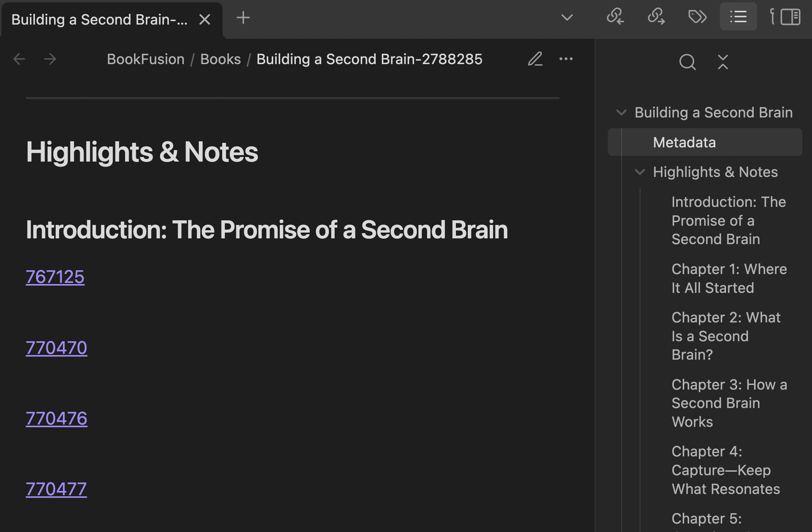Collapse all outline headings icon
This screenshot has height=532, width=812.
point(723,62)
